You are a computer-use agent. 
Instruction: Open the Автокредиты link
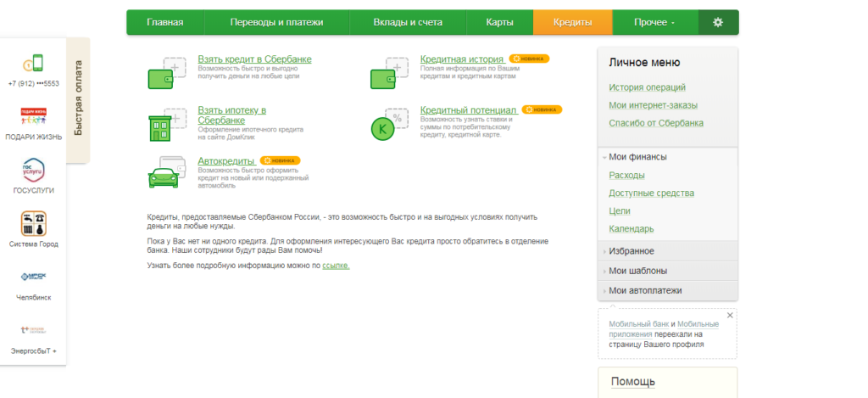pos(225,160)
